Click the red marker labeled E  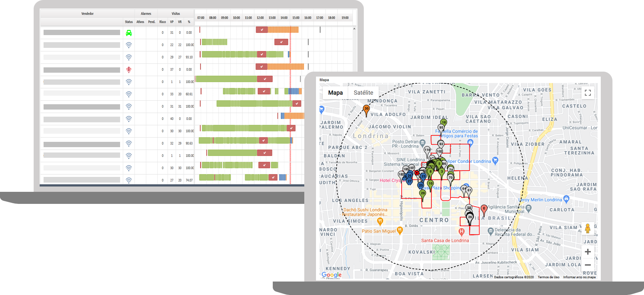(484, 209)
